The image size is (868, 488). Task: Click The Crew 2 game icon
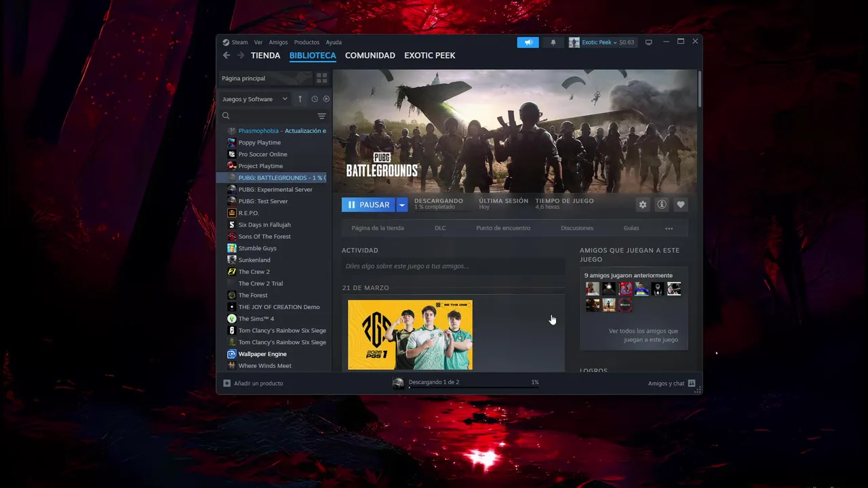232,272
